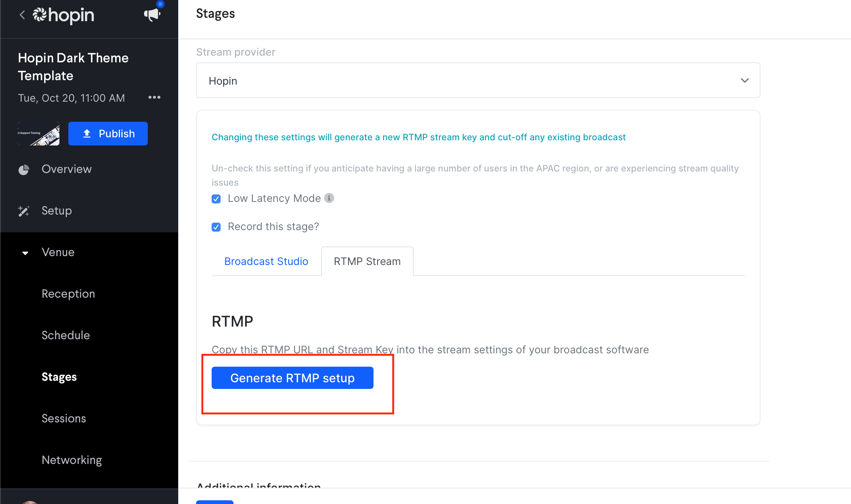Click the Overview pie chart icon
Screen dimensions: 851x504
[x=24, y=170]
